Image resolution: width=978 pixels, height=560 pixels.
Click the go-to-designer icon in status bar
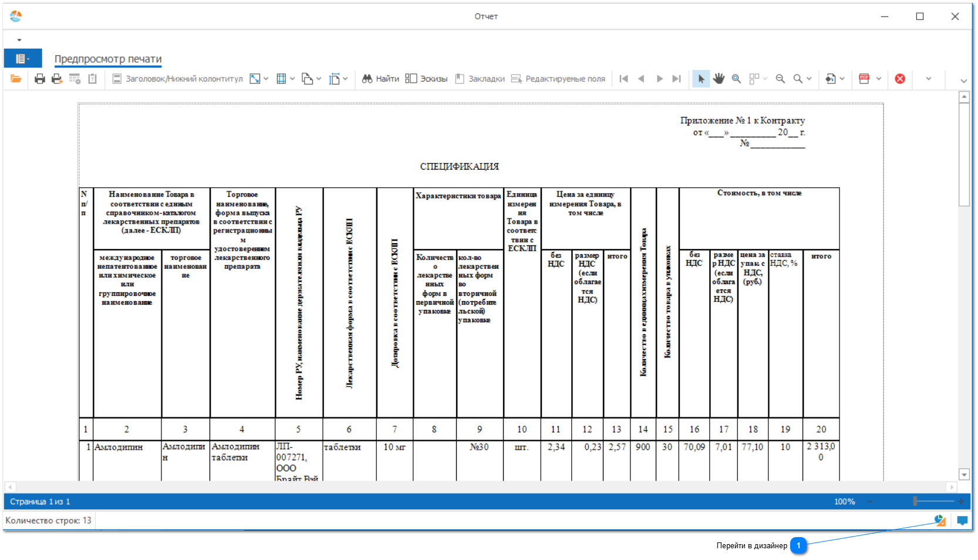pos(940,520)
